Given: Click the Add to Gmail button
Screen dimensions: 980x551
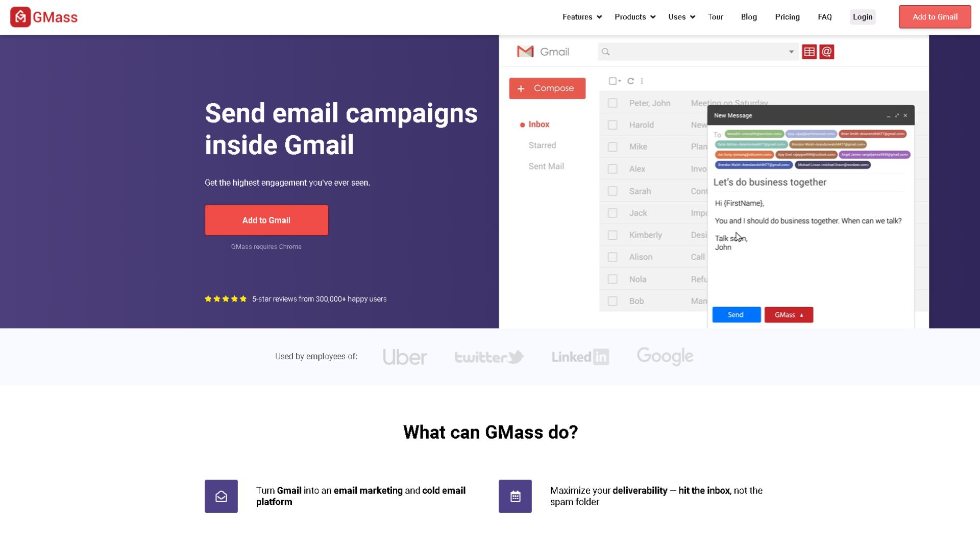Looking at the screenshot, I should coord(266,220).
